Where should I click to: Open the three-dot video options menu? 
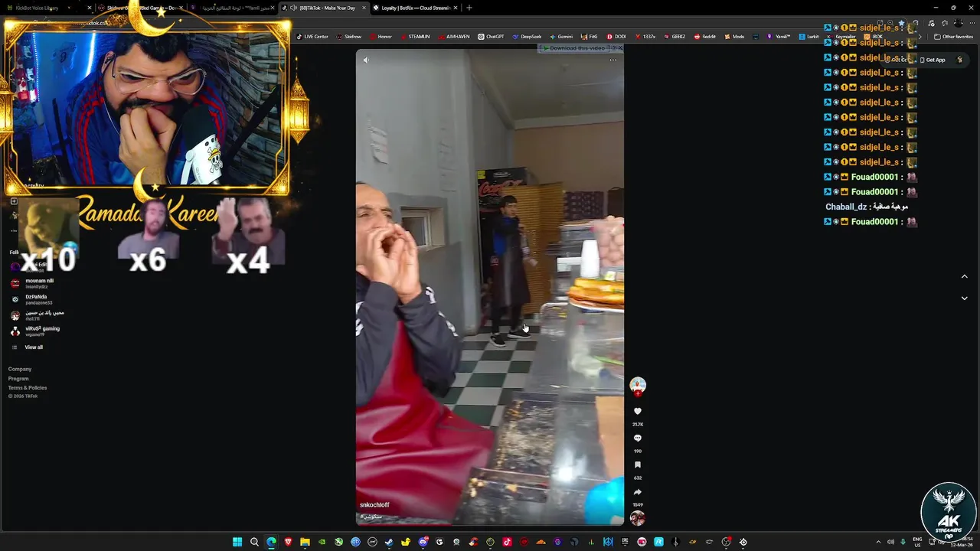coord(612,60)
